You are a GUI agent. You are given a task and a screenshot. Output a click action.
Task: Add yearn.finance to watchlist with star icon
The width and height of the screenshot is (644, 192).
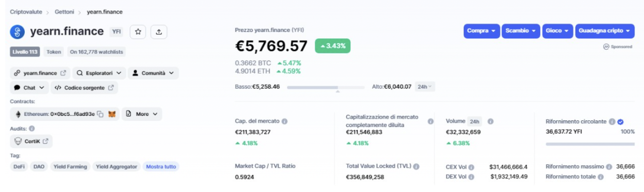click(x=138, y=32)
